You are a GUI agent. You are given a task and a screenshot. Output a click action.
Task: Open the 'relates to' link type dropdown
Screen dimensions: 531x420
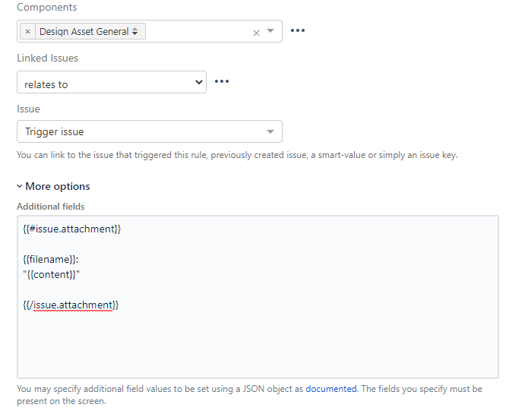pos(112,82)
